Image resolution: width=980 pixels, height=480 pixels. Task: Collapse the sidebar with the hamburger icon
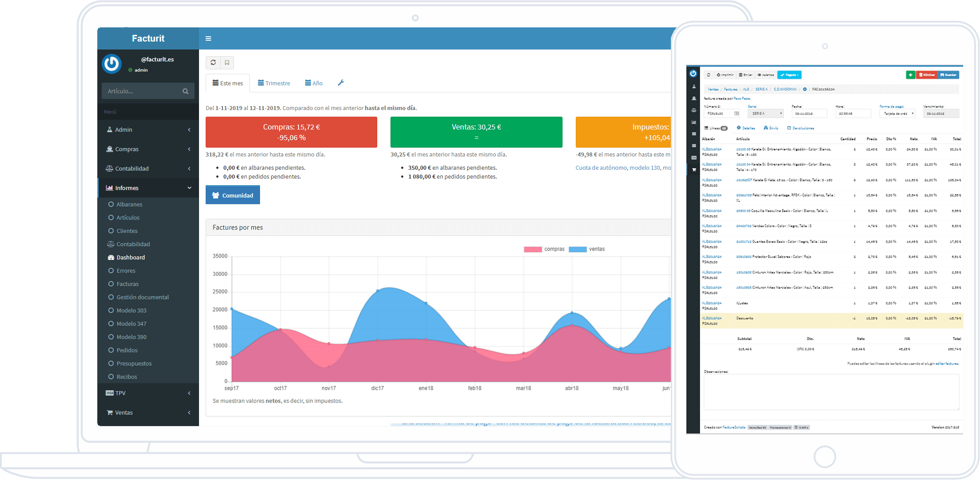click(208, 38)
